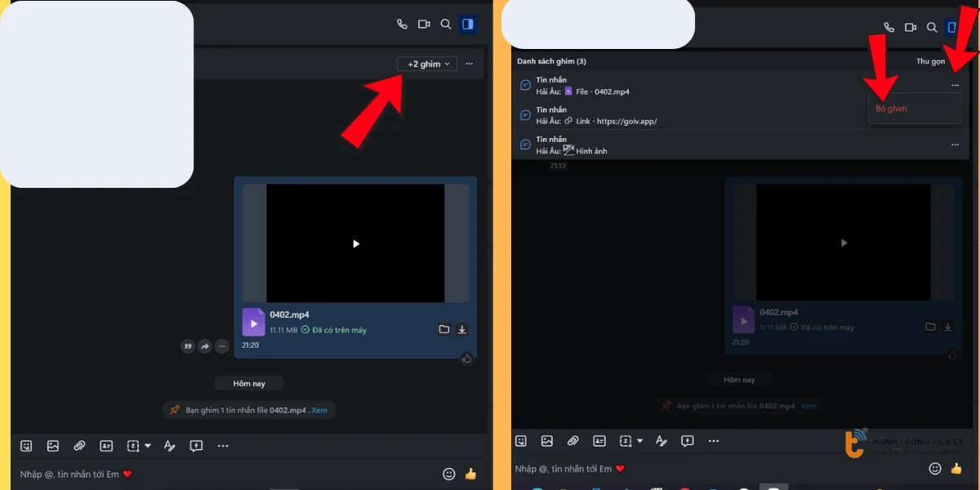
Task: Click the paperclip attach icon in the +2 ghim window
Action: coord(79,446)
